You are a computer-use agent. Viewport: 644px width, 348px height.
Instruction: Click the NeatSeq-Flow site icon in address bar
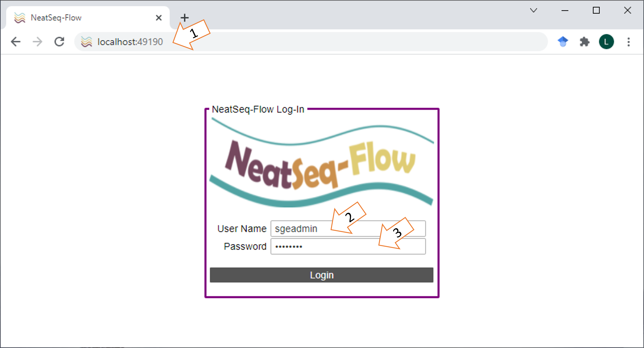(x=86, y=41)
